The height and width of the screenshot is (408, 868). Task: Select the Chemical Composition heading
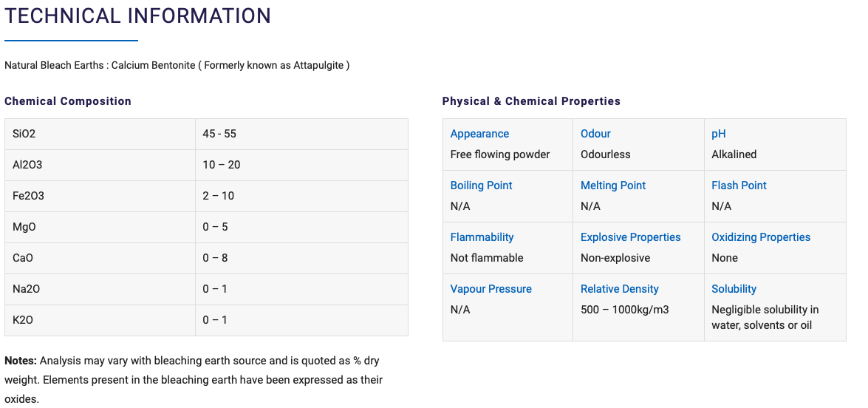pyautogui.click(x=67, y=101)
